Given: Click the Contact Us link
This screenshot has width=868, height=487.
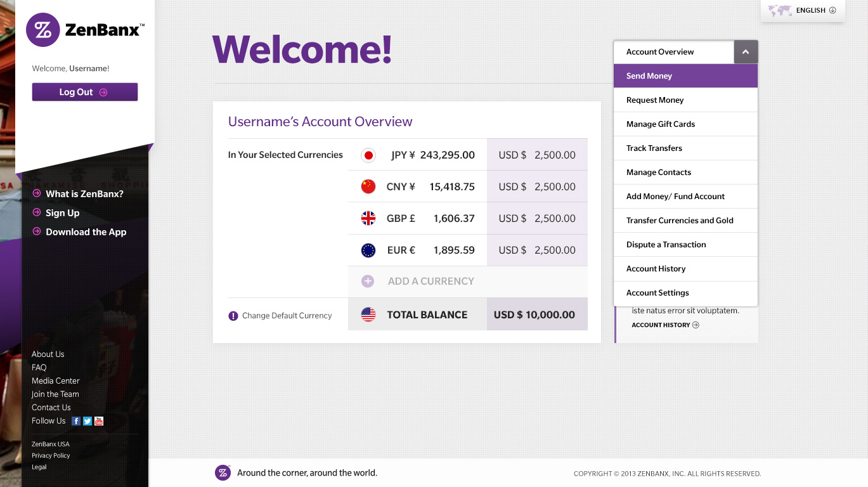Looking at the screenshot, I should (51, 407).
